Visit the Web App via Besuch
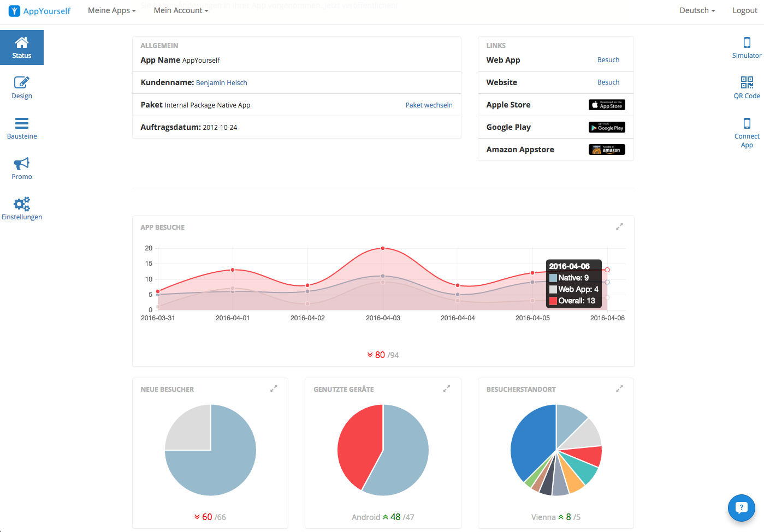764x532 pixels. coord(608,60)
